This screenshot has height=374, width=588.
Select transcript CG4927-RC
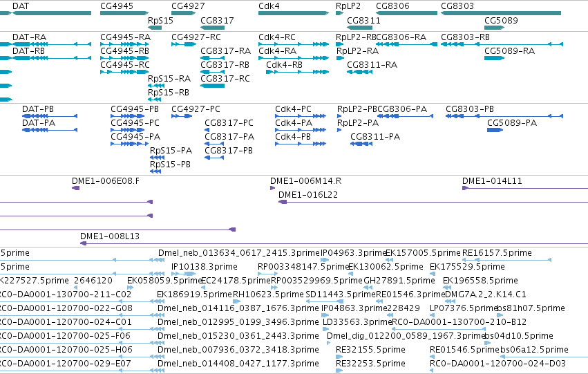pyautogui.click(x=184, y=44)
